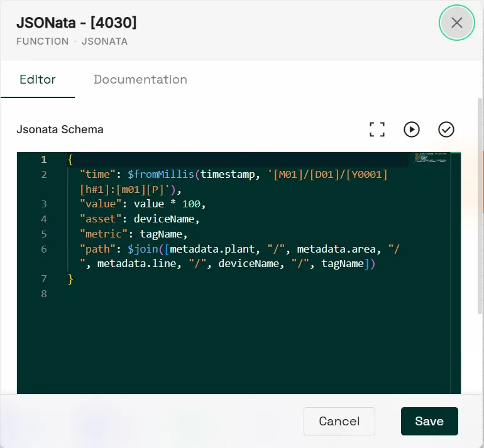The height and width of the screenshot is (448, 484).
Task: Save the JSONata function
Action: pos(429,421)
